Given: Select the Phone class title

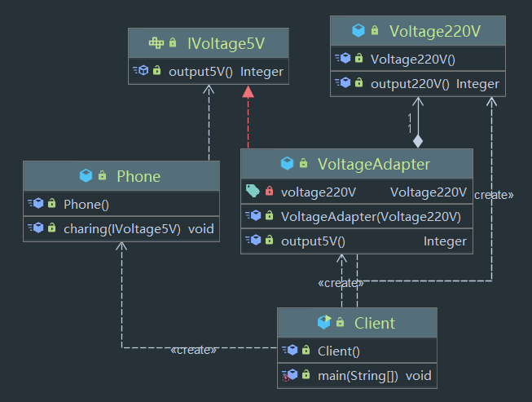Looking at the screenshot, I should click(138, 176).
